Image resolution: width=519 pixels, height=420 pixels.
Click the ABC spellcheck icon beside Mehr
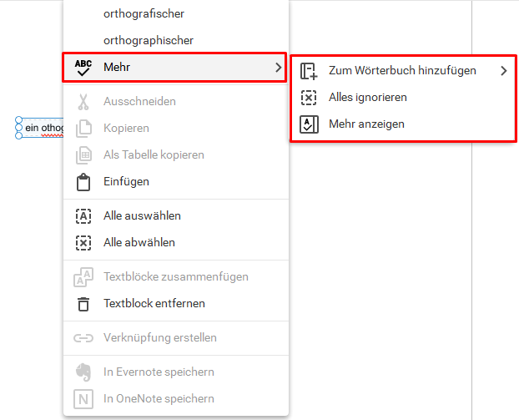point(83,68)
